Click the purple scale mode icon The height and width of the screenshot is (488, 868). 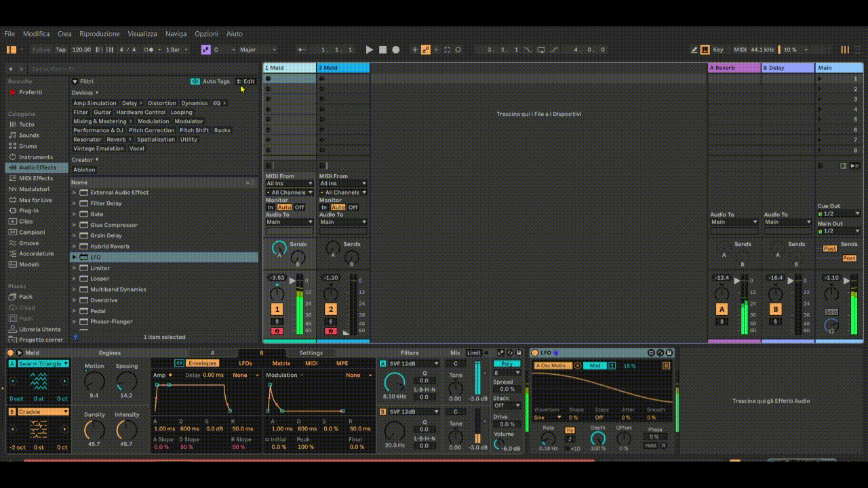pos(205,49)
